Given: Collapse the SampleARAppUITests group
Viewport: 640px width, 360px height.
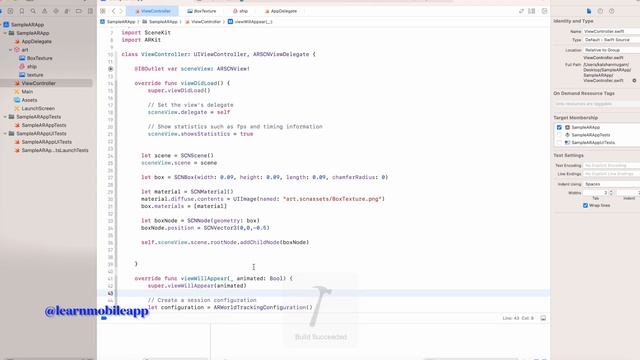Looking at the screenshot, I should pos(5,133).
